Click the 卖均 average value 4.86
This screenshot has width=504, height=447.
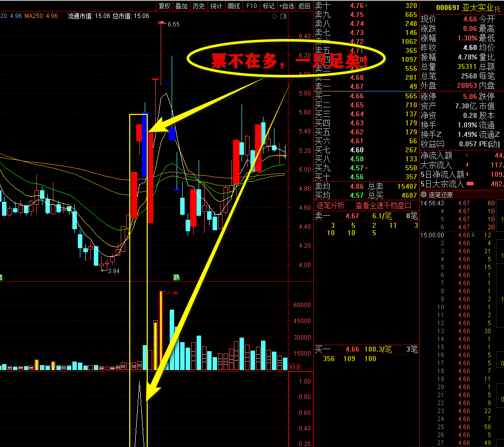357,186
